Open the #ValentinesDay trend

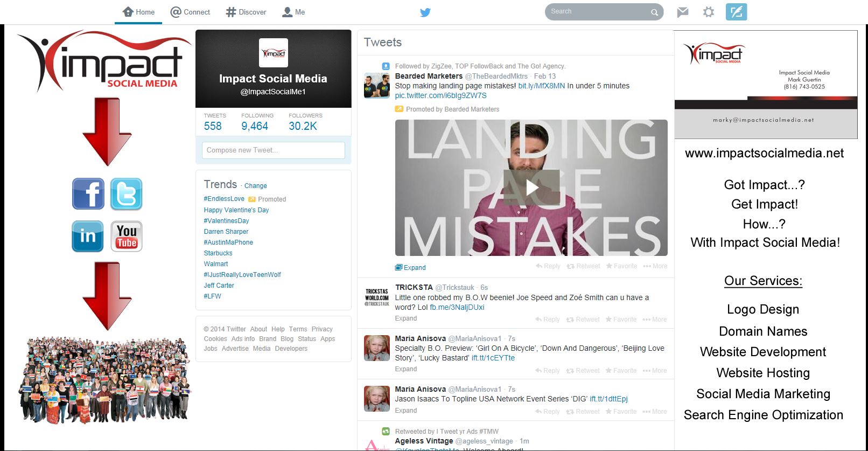tap(226, 221)
